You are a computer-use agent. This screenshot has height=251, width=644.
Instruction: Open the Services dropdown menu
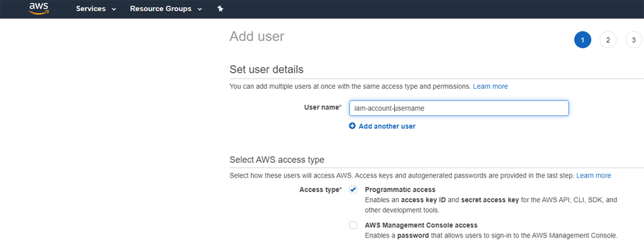pos(96,8)
